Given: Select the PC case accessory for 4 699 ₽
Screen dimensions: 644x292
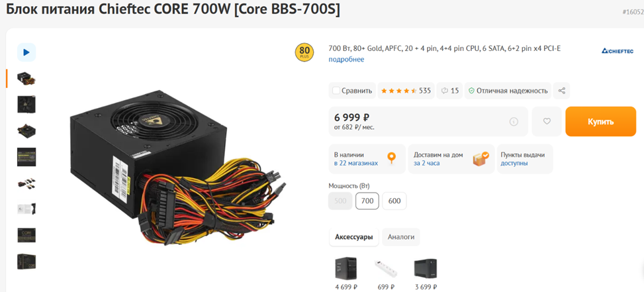Looking at the screenshot, I should click(x=345, y=269).
